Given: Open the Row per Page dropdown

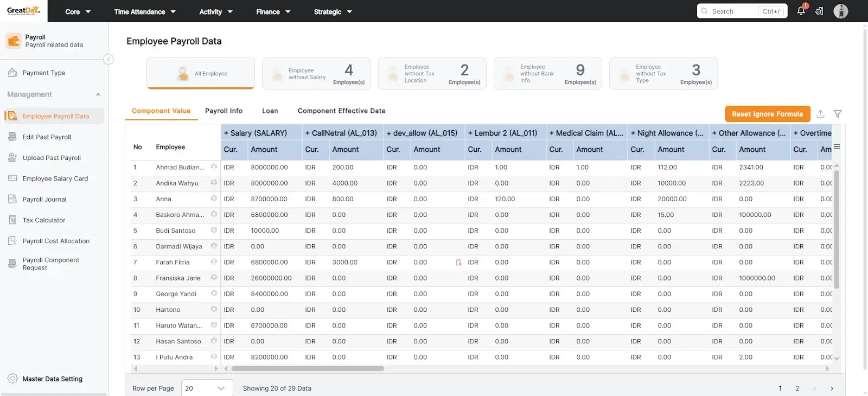Looking at the screenshot, I should pos(206,388).
